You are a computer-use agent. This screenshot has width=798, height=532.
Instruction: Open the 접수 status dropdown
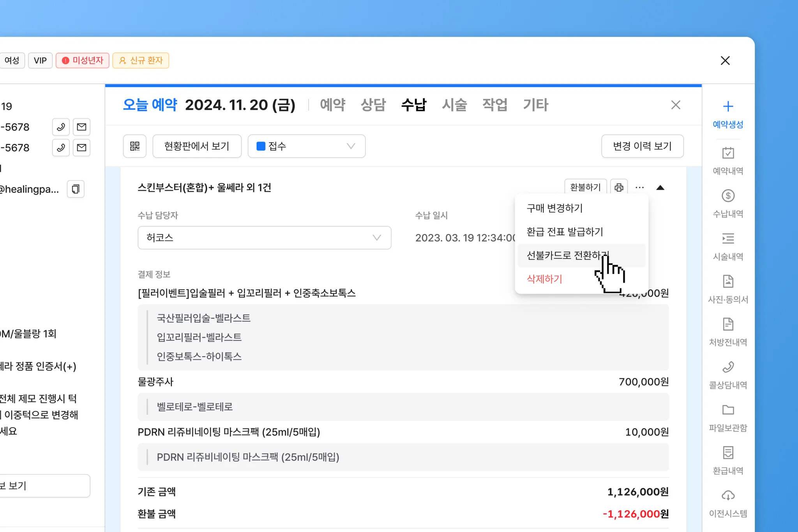(x=306, y=146)
